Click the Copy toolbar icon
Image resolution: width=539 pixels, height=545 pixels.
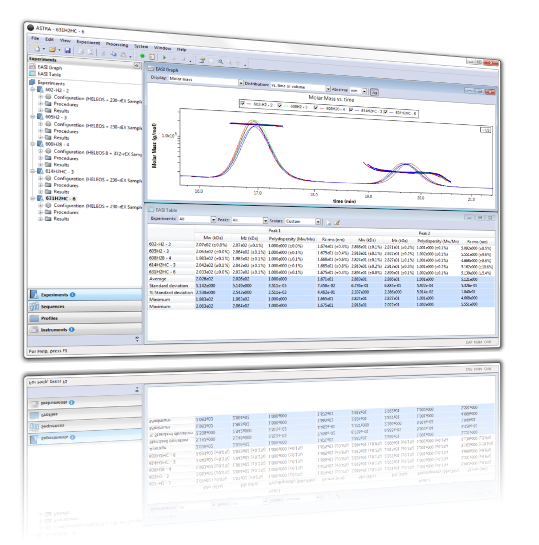tap(114, 54)
